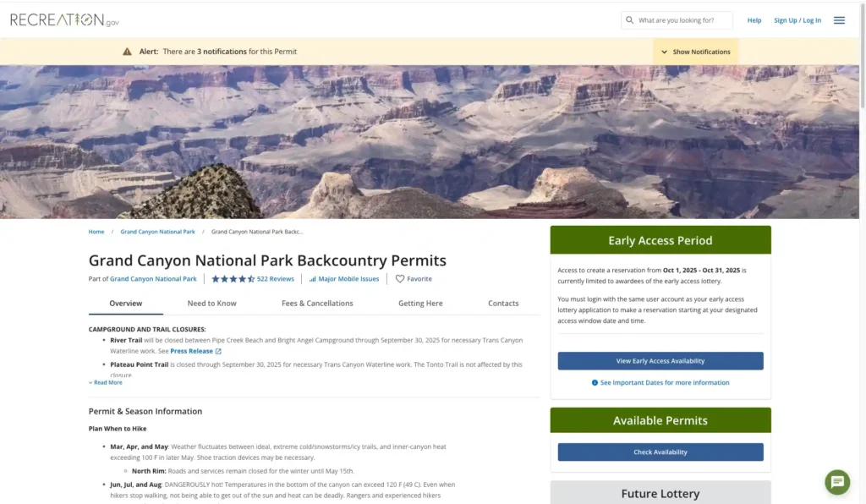The image size is (866, 504).
Task: Click the heart Favorite icon
Action: [400, 279]
